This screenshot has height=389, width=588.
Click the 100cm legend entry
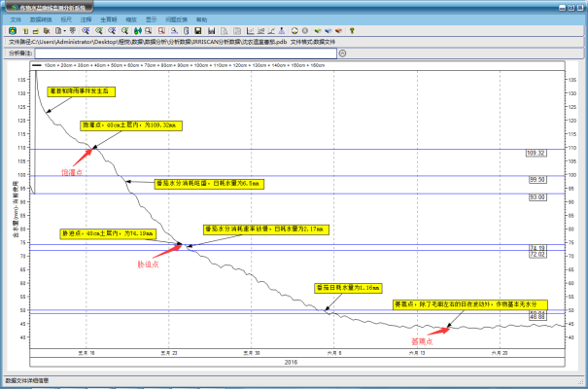pos(201,65)
